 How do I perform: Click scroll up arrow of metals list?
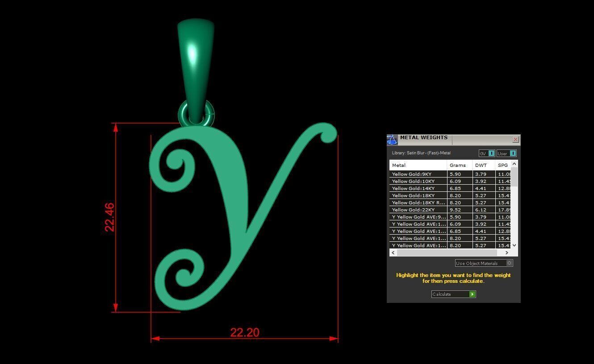click(514, 164)
